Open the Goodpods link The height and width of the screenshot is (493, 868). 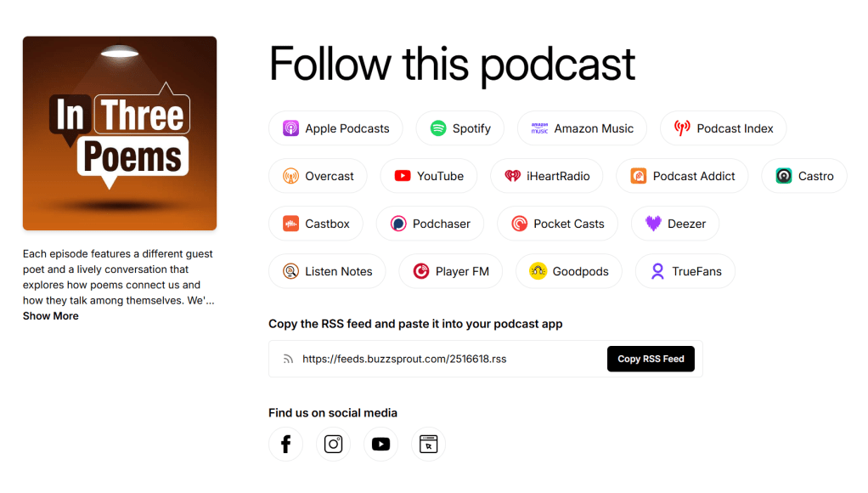click(x=569, y=271)
